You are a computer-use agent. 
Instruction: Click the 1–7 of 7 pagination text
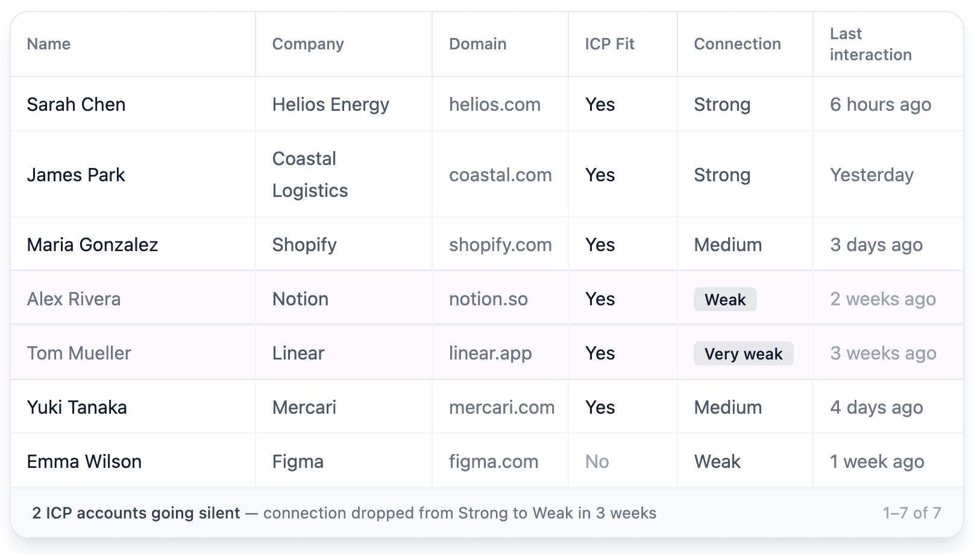(x=911, y=513)
